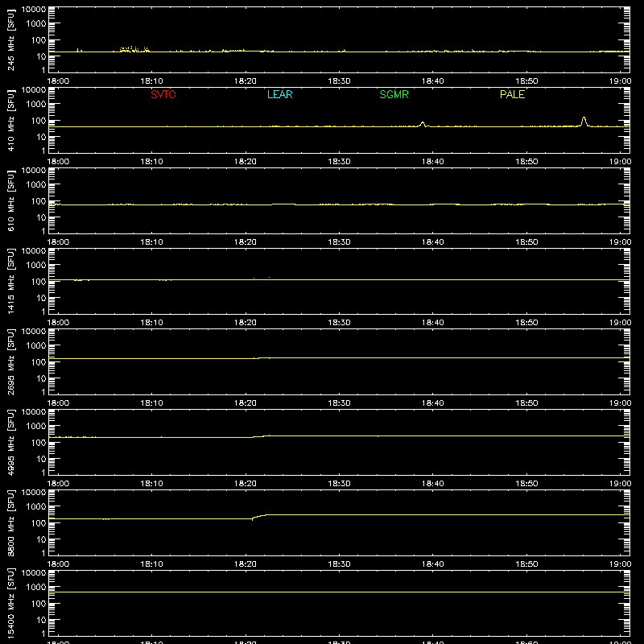Select the 8800 MHz [SFU] axis title
Image resolution: width=644 pixels, height=644 pixels.
pos(10,522)
